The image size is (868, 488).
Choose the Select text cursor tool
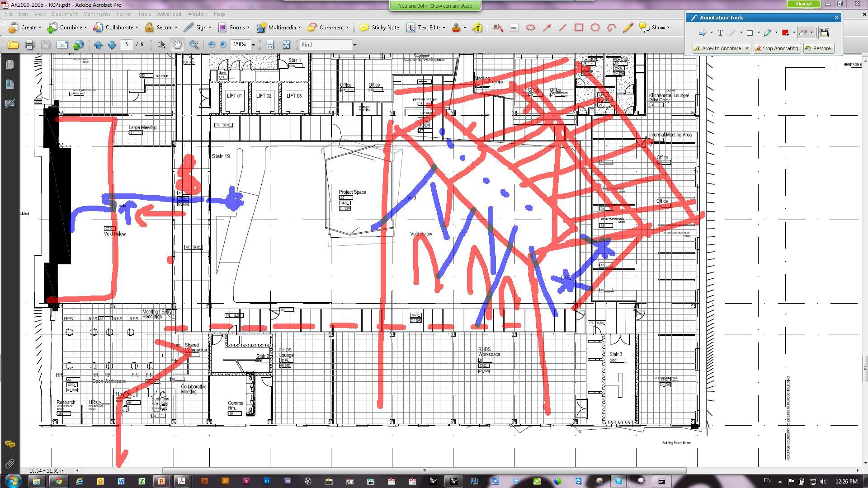point(161,45)
